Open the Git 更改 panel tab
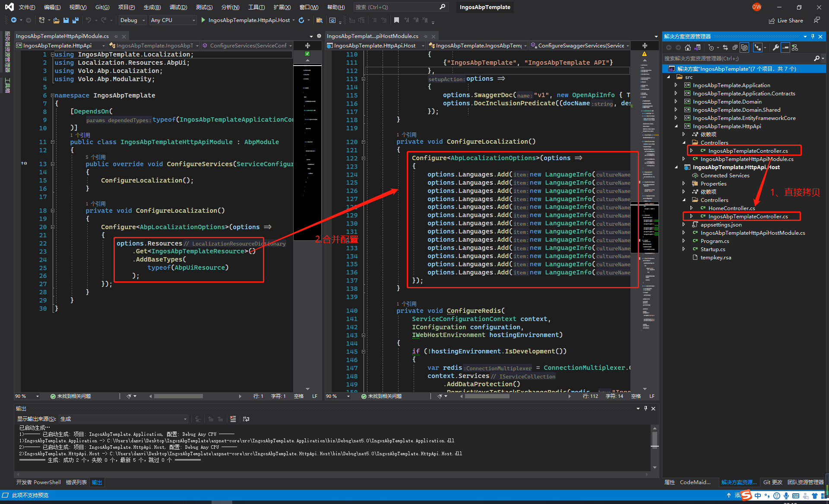 tap(772, 482)
